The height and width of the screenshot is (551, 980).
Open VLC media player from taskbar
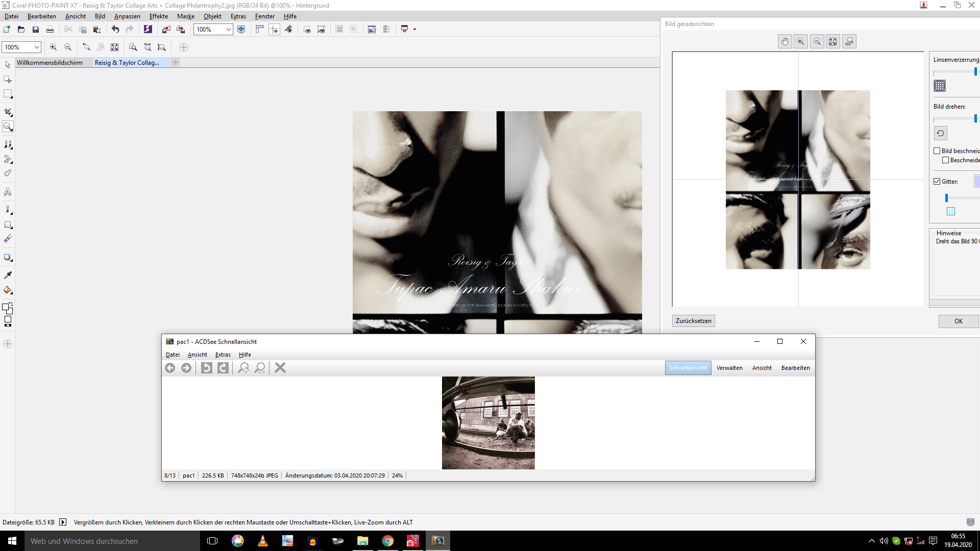262,541
